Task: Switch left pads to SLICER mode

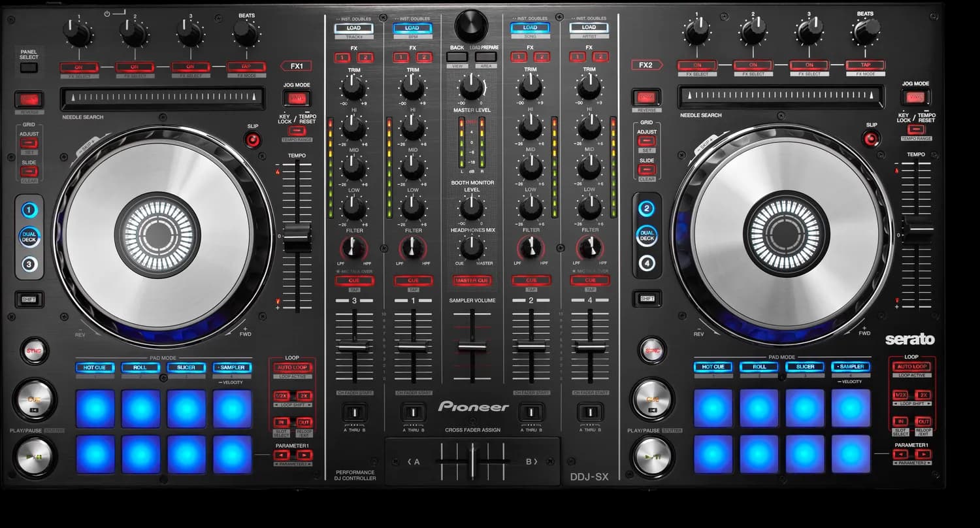Action: click(x=186, y=368)
